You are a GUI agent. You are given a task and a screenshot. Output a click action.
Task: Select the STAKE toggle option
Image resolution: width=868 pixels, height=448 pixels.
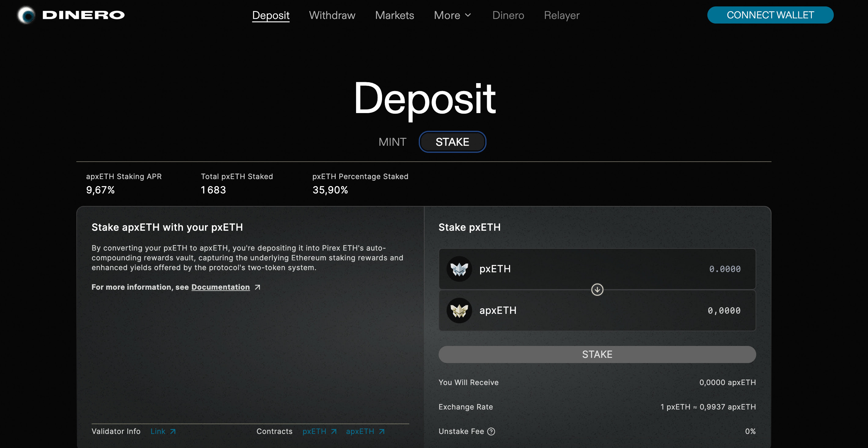[x=452, y=142]
